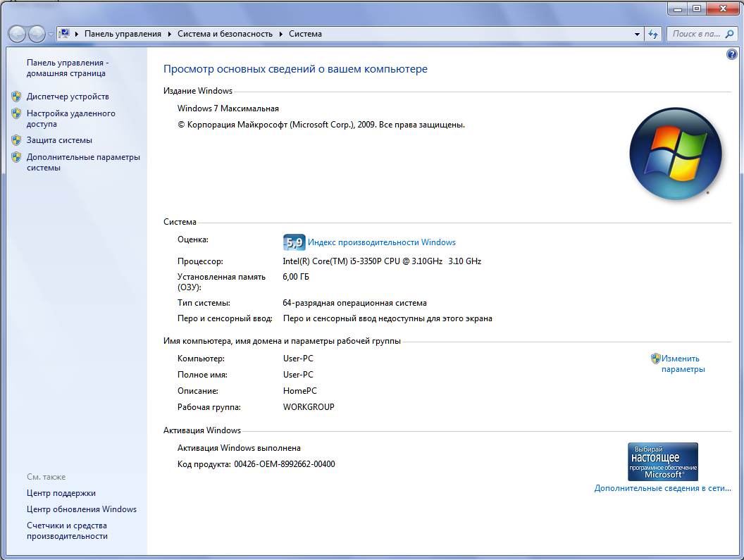Click the magnifier search icon
744x560 pixels.
click(730, 35)
